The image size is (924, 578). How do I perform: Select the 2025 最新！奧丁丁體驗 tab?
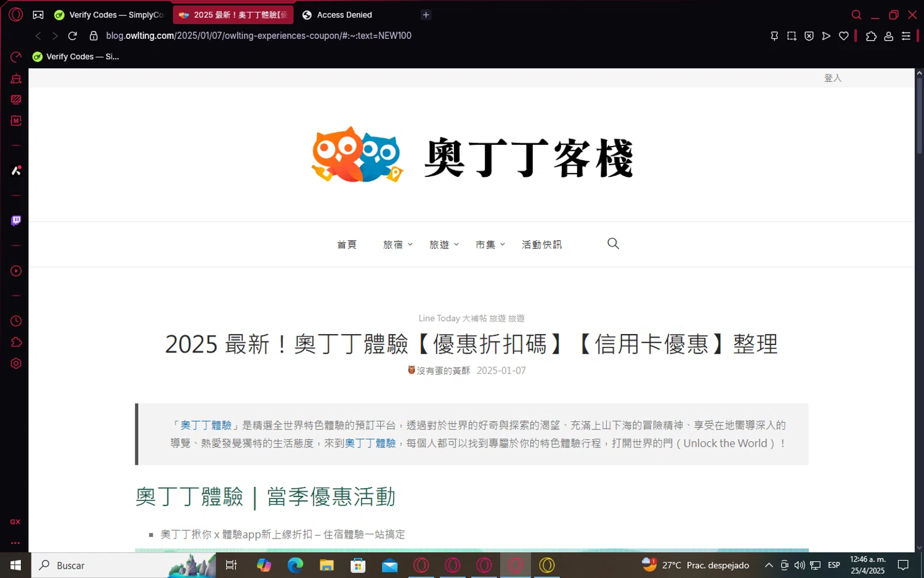[x=233, y=15]
